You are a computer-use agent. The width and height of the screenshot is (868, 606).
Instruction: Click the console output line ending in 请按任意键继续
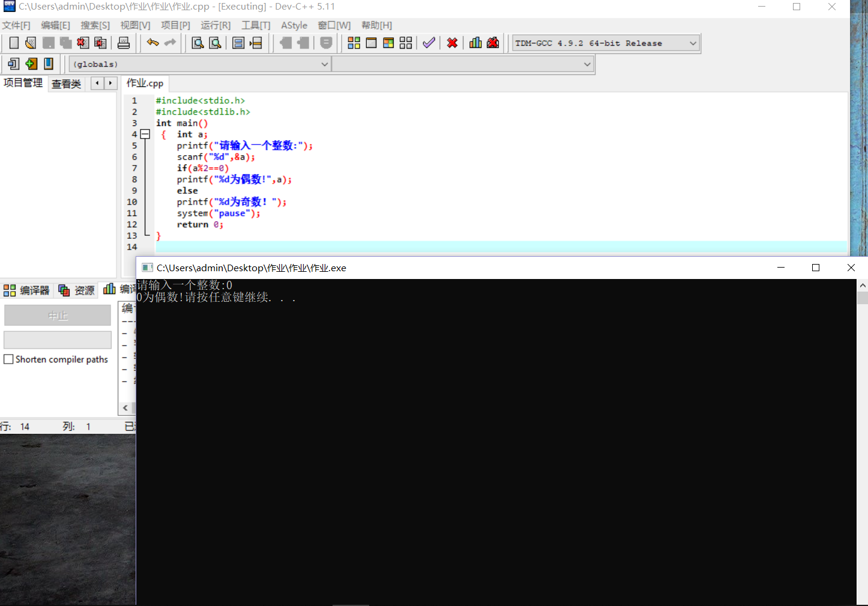point(216,297)
